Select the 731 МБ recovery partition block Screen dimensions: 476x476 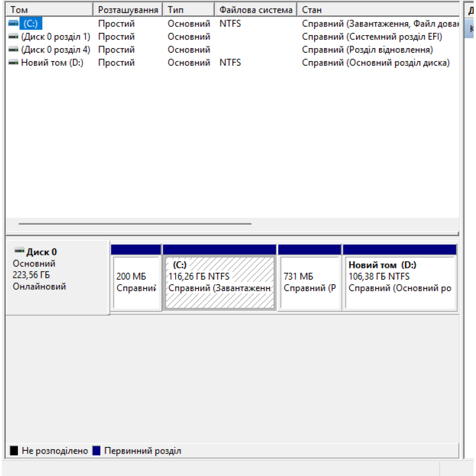(309, 283)
